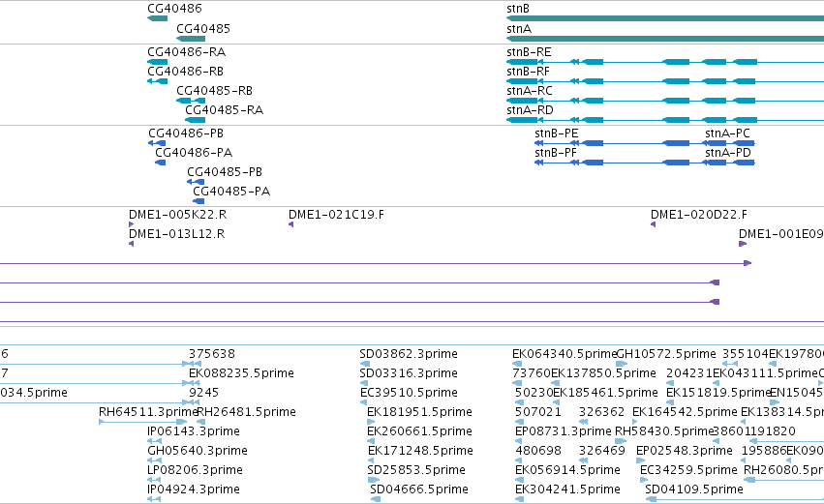
Task: Click the LP08206.3prime EST label
Action: (195, 470)
